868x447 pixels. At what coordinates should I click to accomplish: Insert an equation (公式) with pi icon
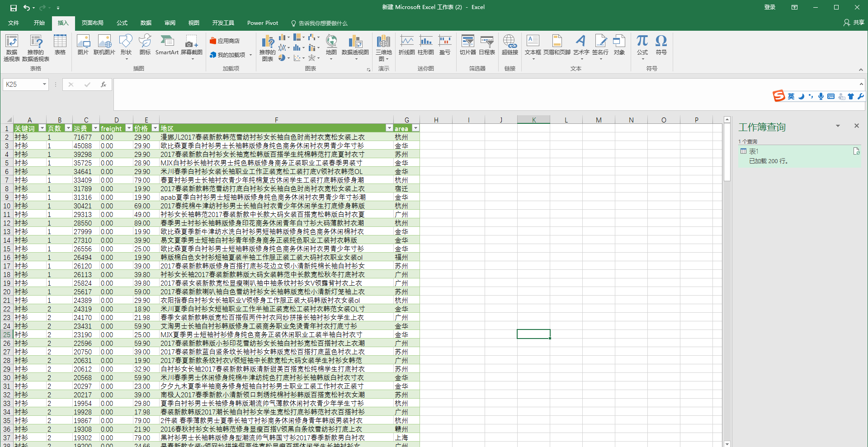click(x=642, y=47)
